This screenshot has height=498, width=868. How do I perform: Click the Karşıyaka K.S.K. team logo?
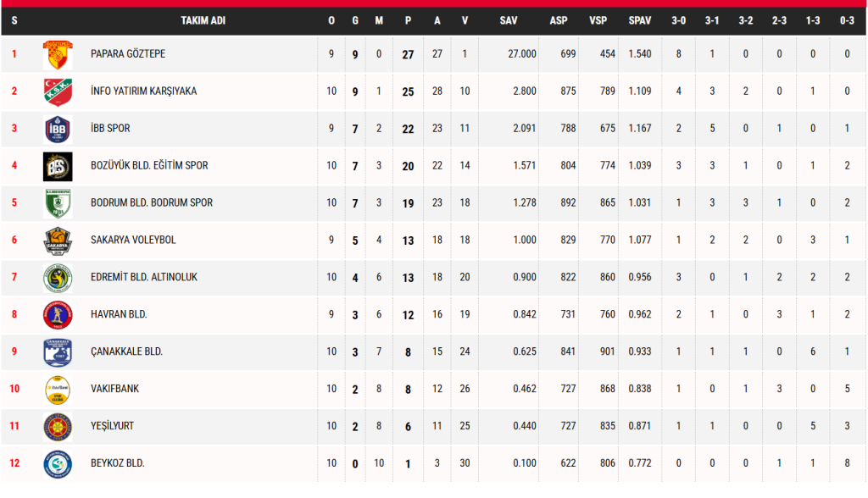pyautogui.click(x=58, y=91)
